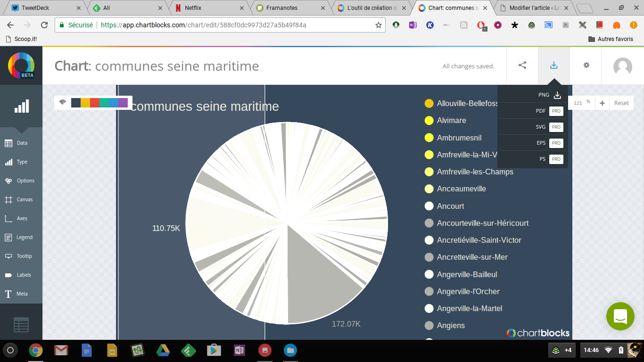Image resolution: width=644 pixels, height=362 pixels.
Task: Click the table icon at sidebar bottom
Action: tap(21, 325)
